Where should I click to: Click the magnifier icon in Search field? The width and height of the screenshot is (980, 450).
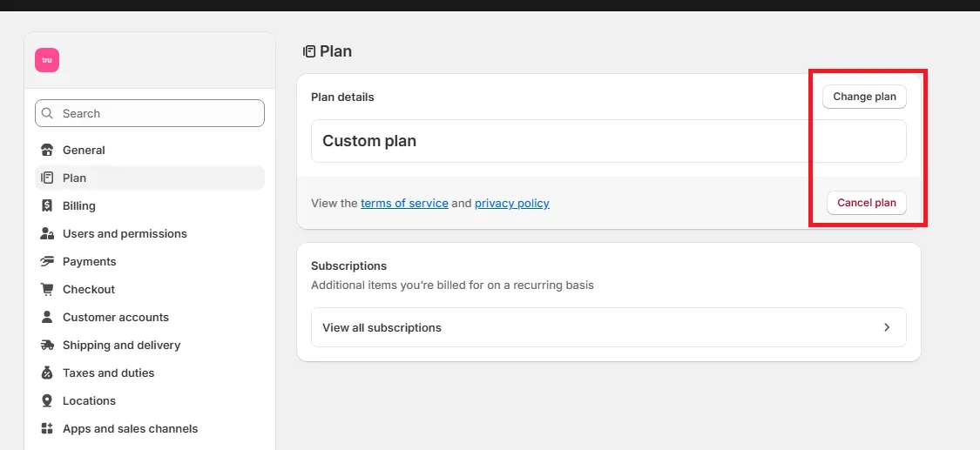(47, 114)
